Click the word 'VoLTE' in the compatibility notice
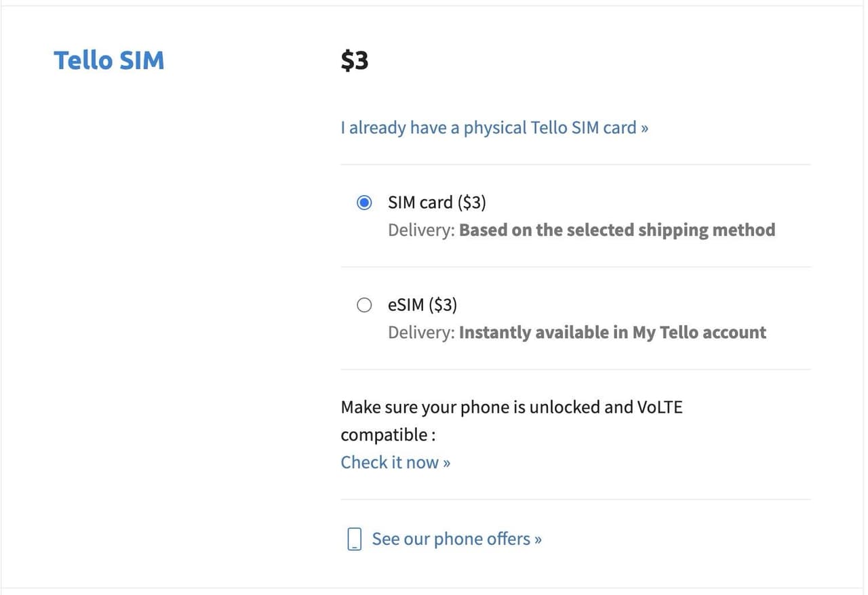Screen dimensions: 868x595 [x=660, y=407]
